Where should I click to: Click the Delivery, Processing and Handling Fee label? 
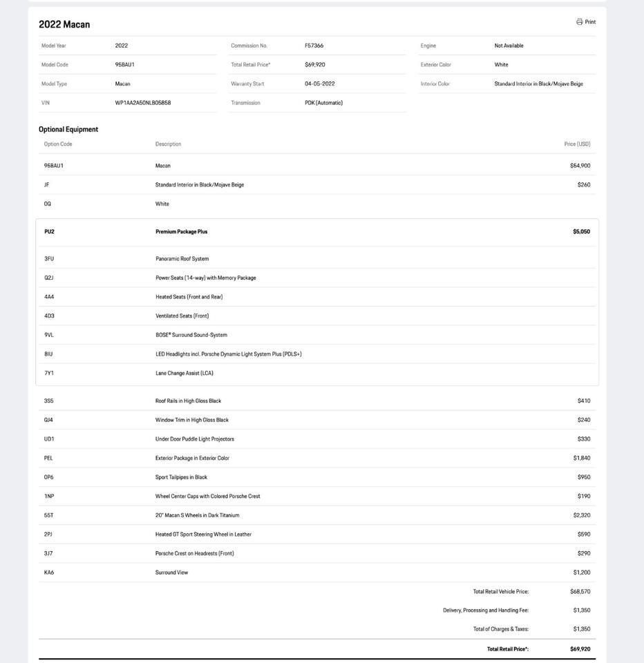[486, 611]
